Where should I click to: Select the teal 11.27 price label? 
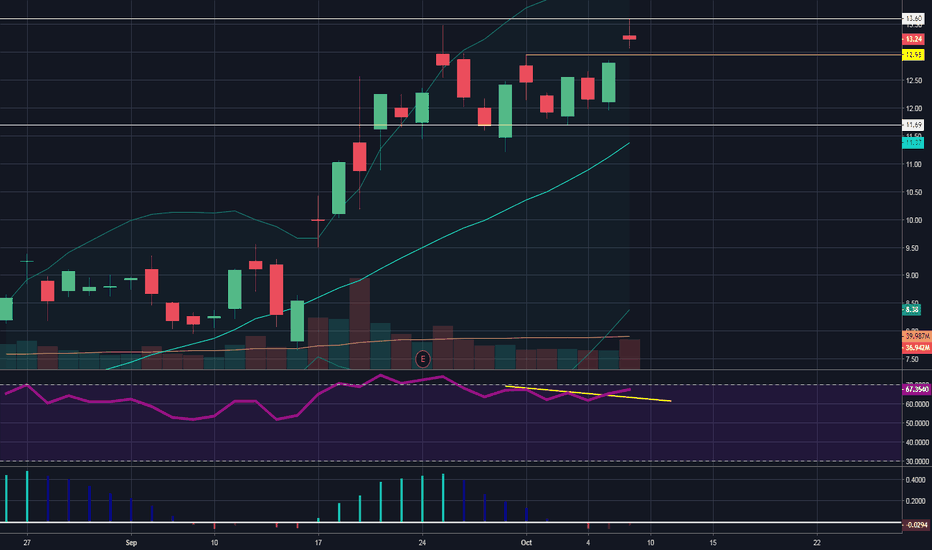coord(913,143)
